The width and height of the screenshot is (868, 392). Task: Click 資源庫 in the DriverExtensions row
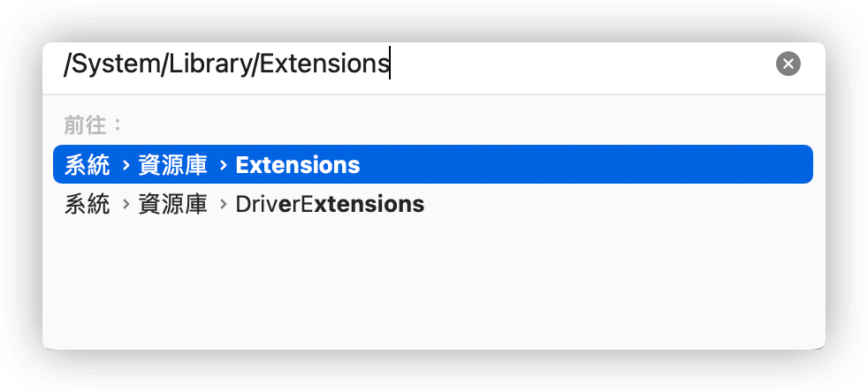(172, 205)
